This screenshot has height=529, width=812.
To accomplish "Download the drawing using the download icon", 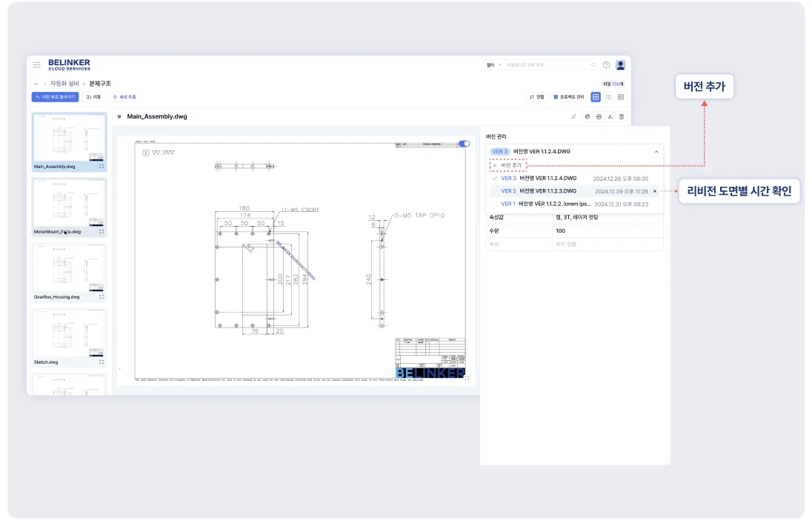I will tap(610, 116).
